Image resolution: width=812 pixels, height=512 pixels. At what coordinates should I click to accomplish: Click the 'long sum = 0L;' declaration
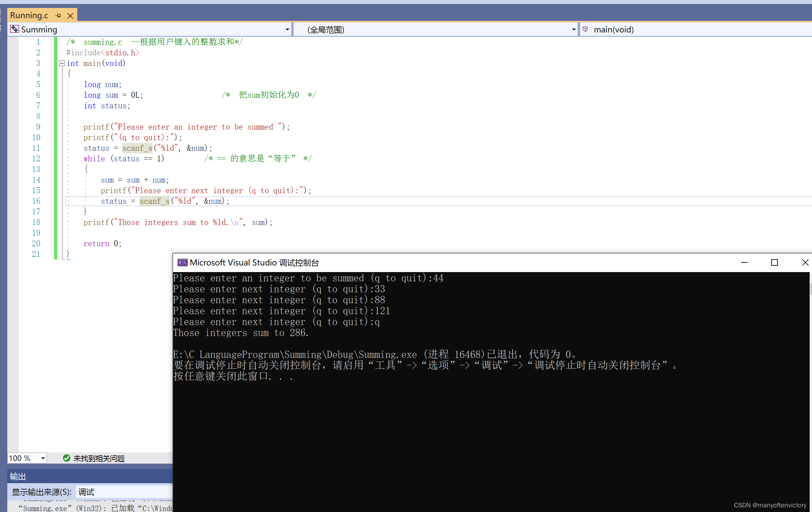click(114, 95)
